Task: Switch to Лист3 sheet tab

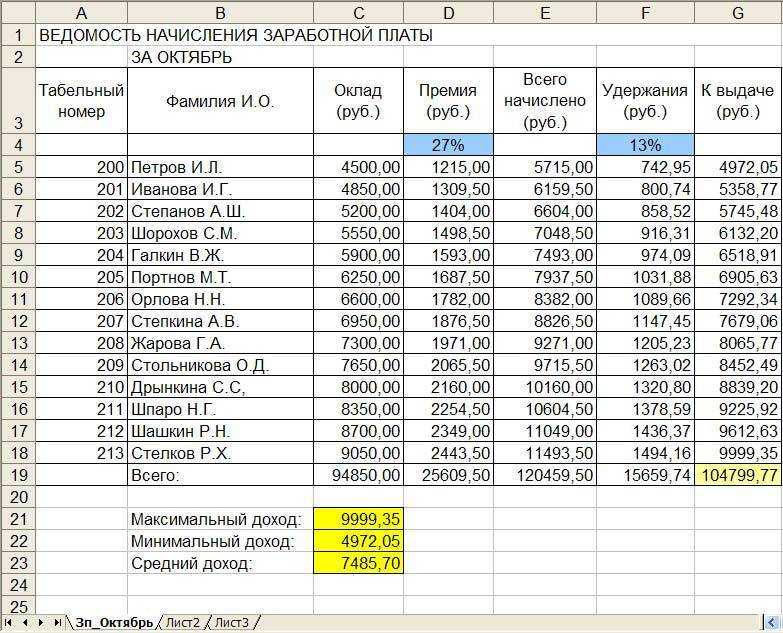Action: click(x=232, y=623)
